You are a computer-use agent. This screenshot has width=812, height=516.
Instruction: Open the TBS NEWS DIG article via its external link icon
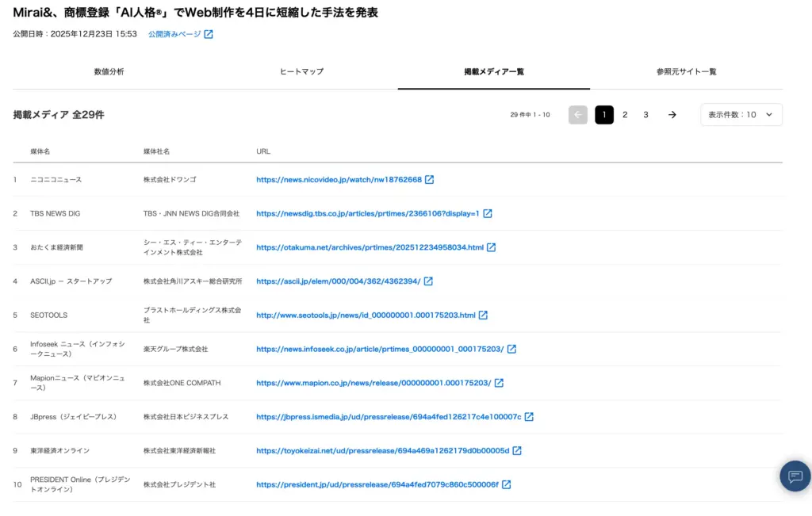pos(486,213)
